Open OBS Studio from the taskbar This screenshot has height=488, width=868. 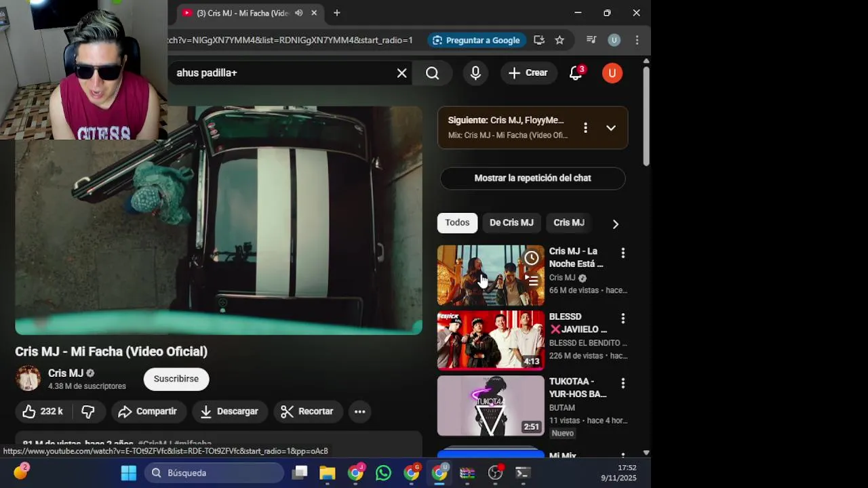coord(496,473)
